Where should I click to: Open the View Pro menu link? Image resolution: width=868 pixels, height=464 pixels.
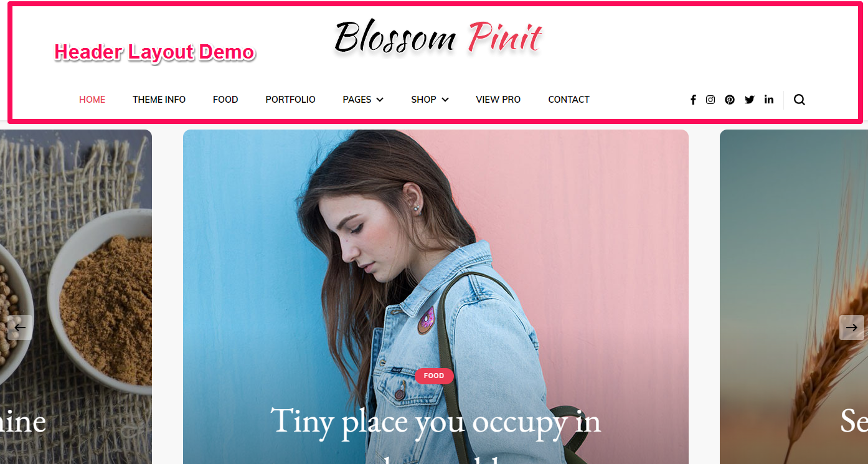[498, 100]
